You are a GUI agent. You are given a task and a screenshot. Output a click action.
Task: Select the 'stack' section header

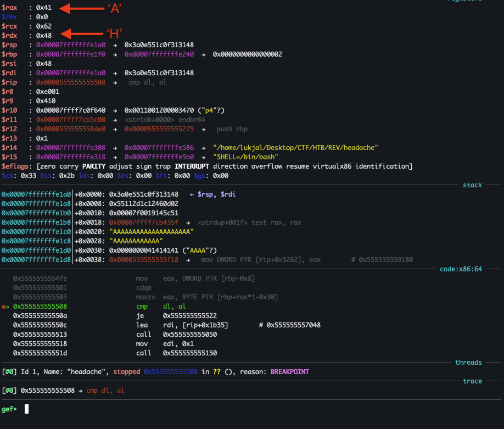[472, 185]
